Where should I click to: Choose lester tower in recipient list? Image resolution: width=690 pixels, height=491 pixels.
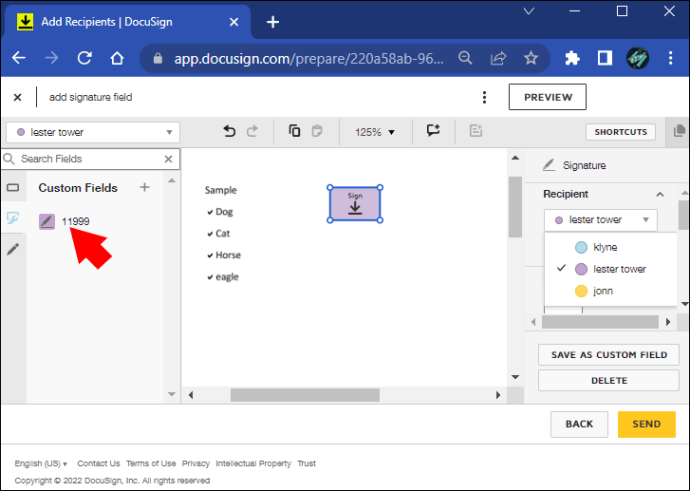tap(611, 269)
